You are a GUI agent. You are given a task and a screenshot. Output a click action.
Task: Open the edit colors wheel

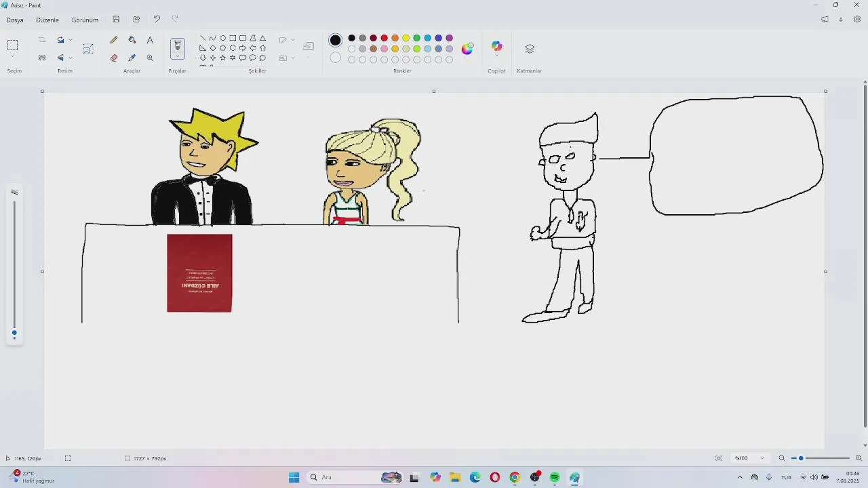tap(467, 48)
